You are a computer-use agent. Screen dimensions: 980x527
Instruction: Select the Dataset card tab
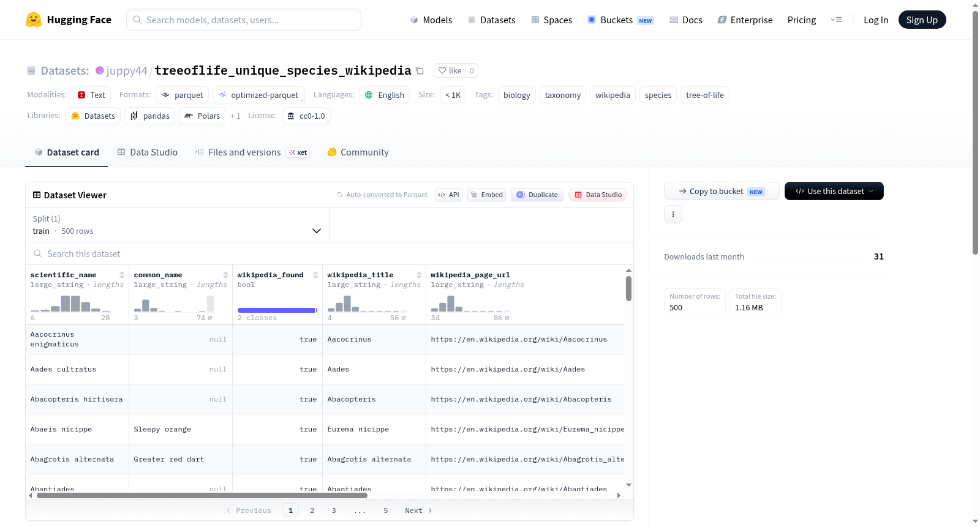(67, 152)
